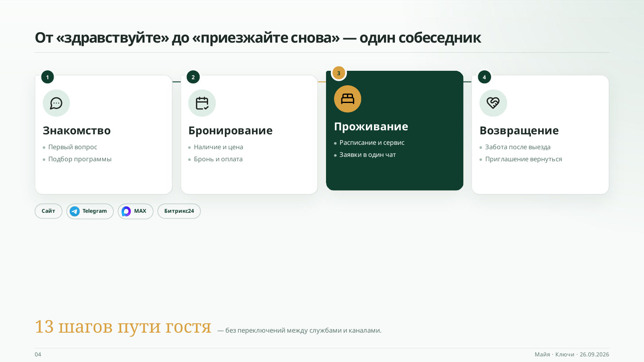Click the calendar check icon in Бронирование card
The width and height of the screenshot is (644, 362).
(x=202, y=103)
